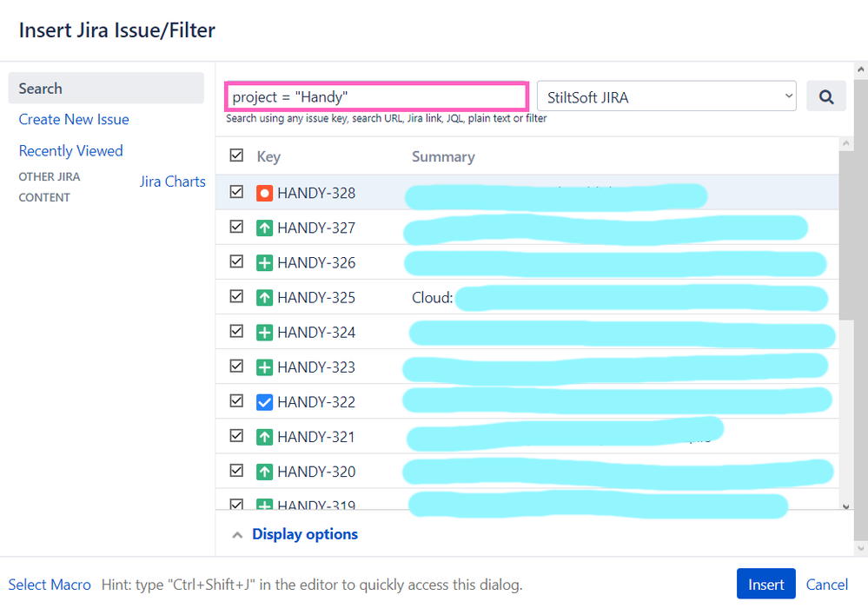Image resolution: width=868 pixels, height=608 pixels.
Task: Click the magnifier search button
Action: pyautogui.click(x=826, y=96)
